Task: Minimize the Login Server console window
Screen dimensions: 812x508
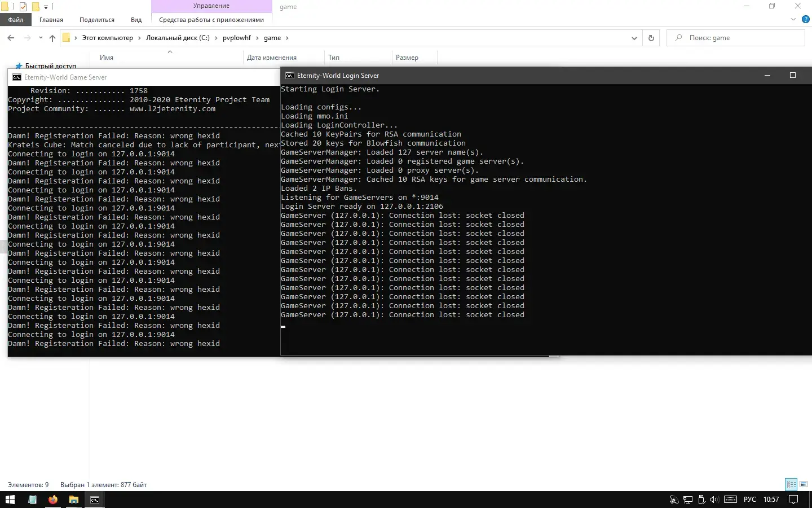Action: [x=767, y=76]
